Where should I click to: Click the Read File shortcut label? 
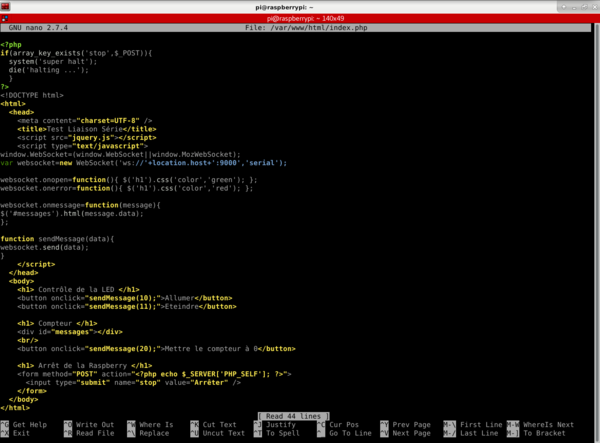click(95, 433)
